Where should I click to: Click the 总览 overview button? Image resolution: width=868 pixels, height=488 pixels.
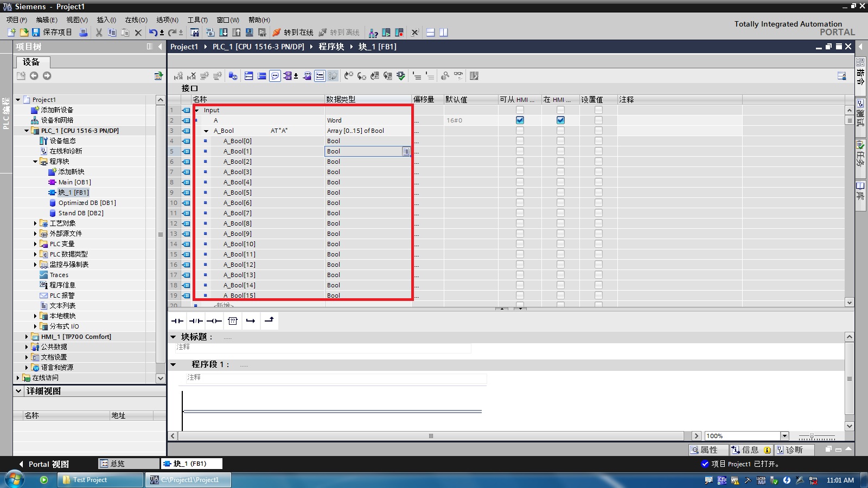tap(129, 464)
